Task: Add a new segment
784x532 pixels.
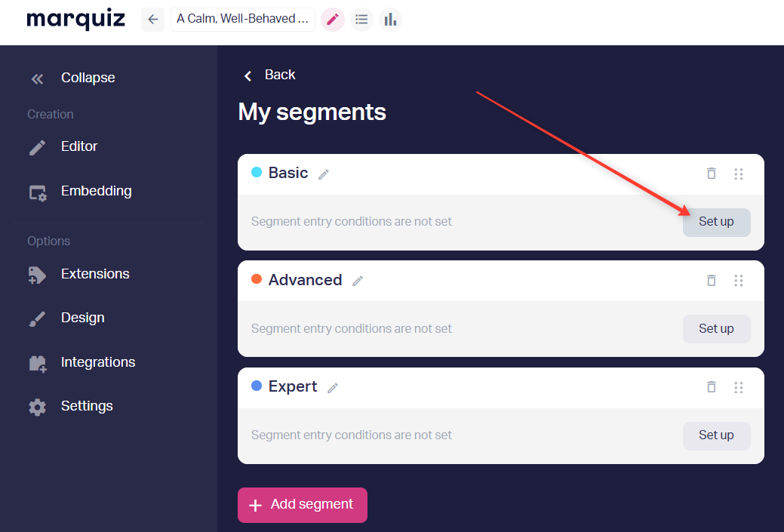Action: [x=303, y=505]
